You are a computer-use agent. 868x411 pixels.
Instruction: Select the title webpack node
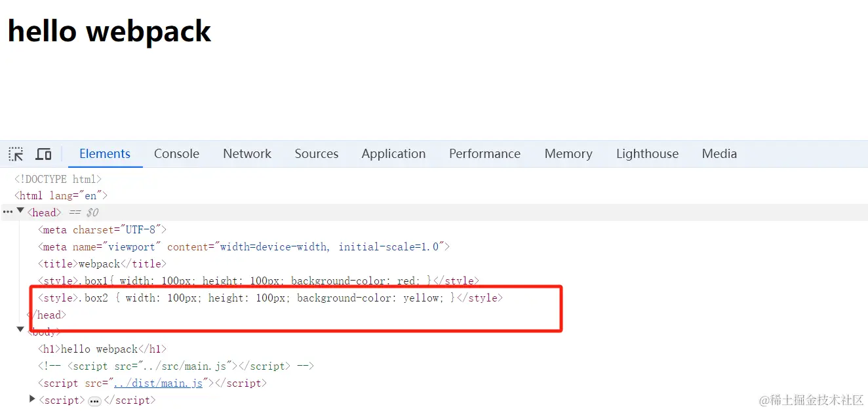pos(102,264)
